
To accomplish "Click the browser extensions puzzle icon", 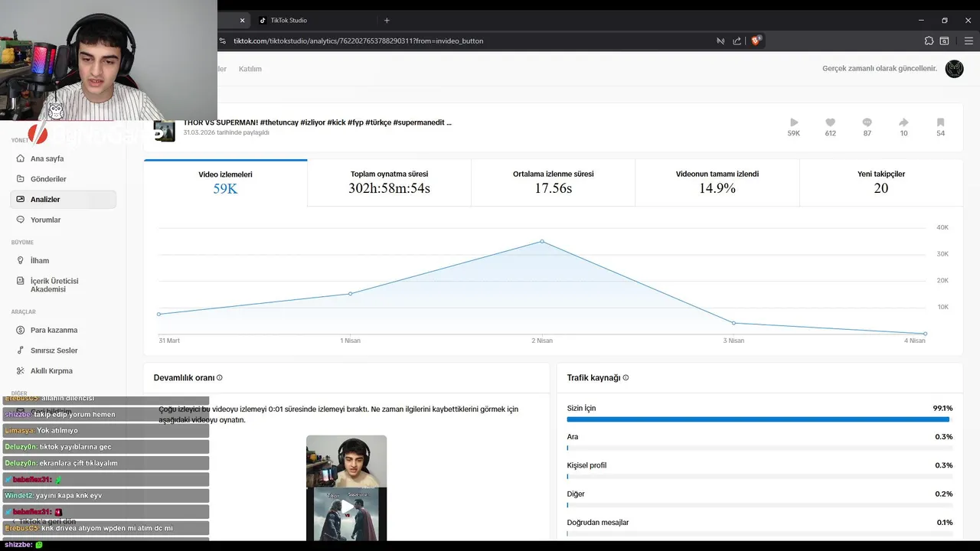I will click(x=929, y=41).
